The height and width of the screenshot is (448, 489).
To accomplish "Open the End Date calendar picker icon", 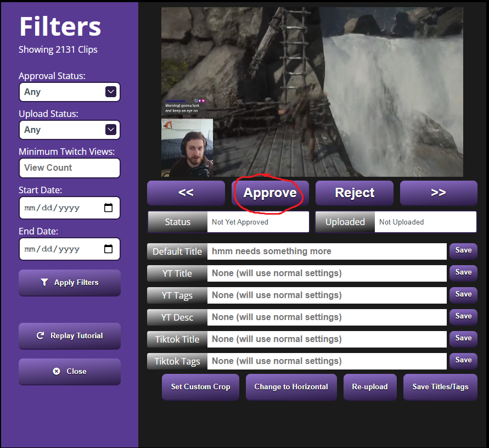I will tap(108, 249).
